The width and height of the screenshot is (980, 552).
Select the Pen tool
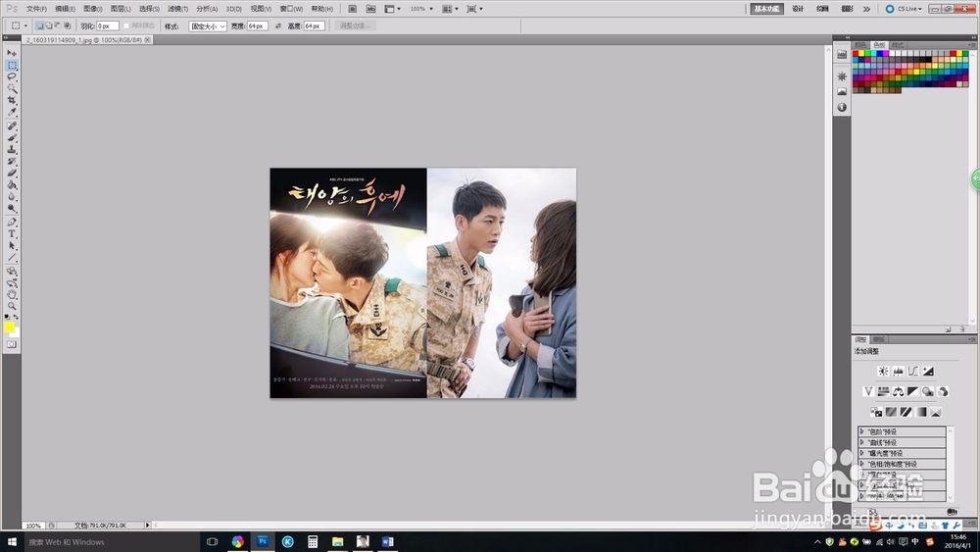[x=12, y=222]
